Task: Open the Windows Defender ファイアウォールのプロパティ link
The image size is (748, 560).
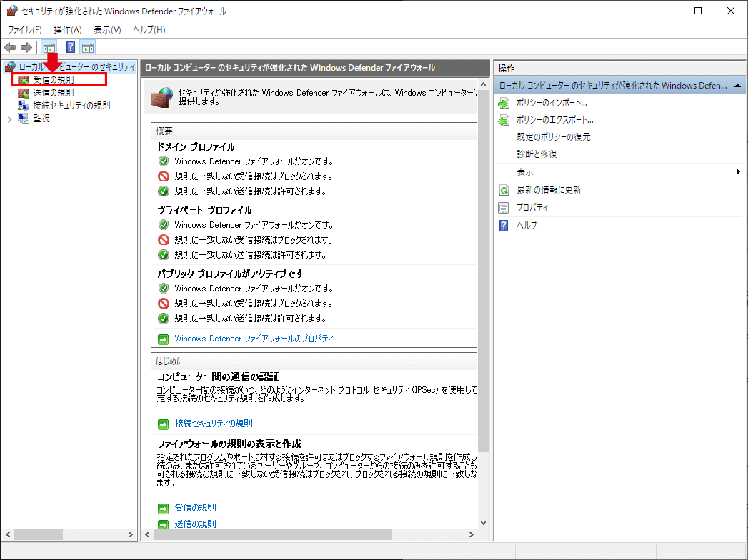Action: 254,339
